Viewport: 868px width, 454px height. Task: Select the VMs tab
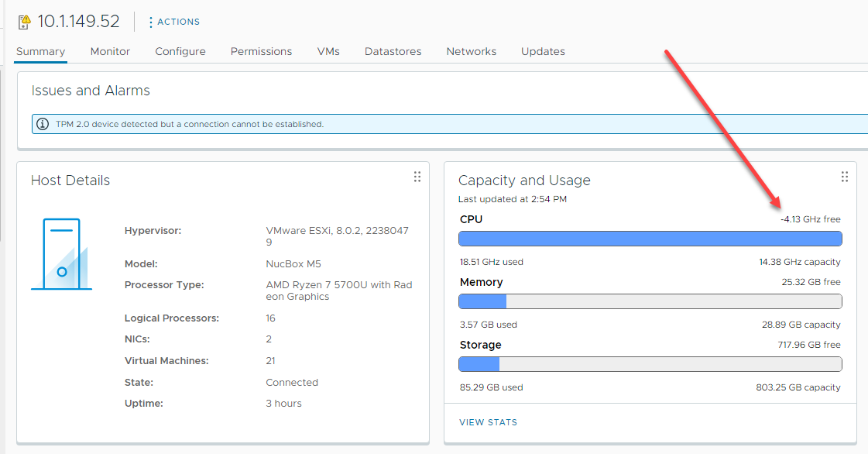click(x=328, y=51)
